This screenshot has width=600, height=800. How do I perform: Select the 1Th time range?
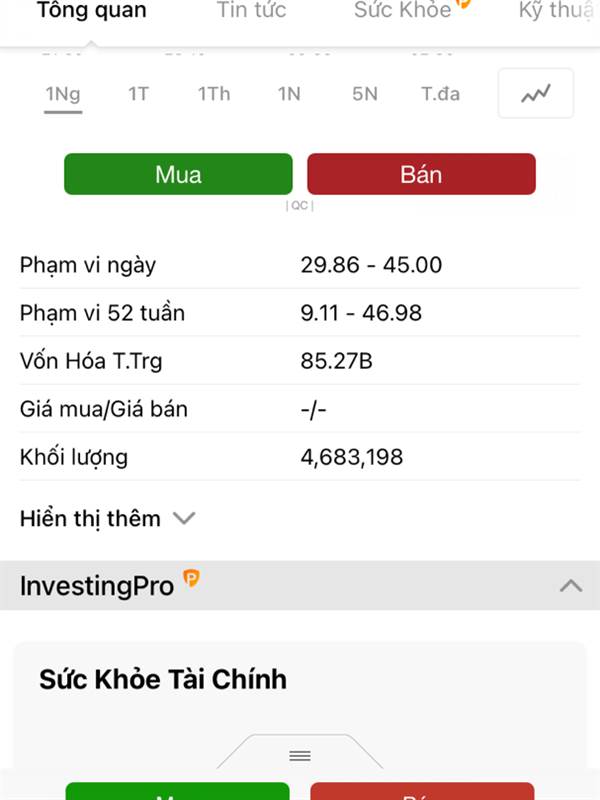coord(214,94)
